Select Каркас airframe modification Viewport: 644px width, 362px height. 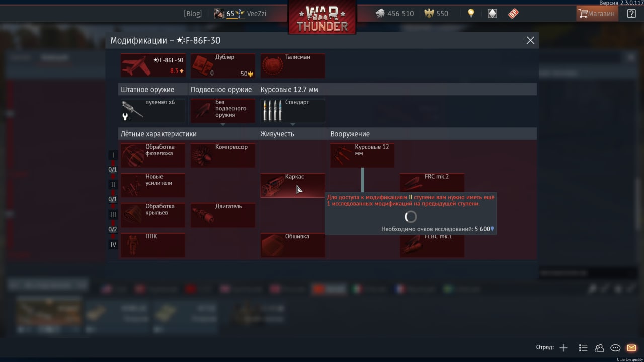click(x=292, y=185)
